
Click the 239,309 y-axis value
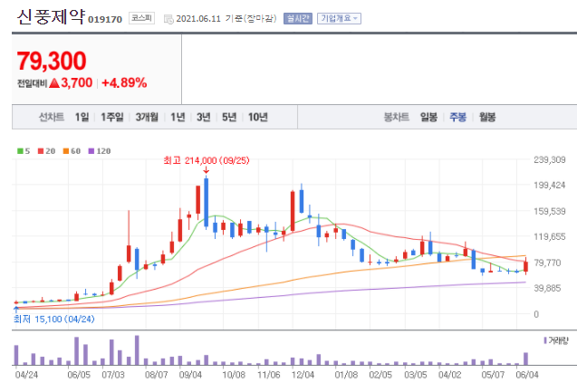(550, 159)
